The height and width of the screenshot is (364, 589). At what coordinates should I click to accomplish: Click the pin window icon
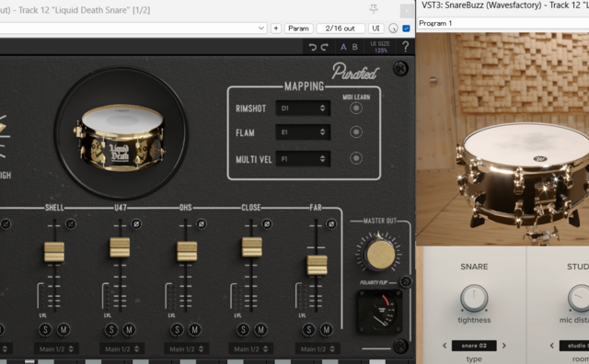coord(374,9)
